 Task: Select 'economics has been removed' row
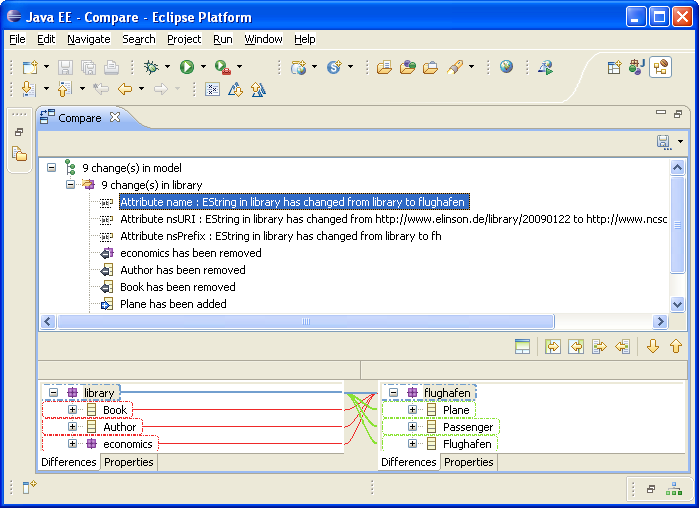click(191, 253)
